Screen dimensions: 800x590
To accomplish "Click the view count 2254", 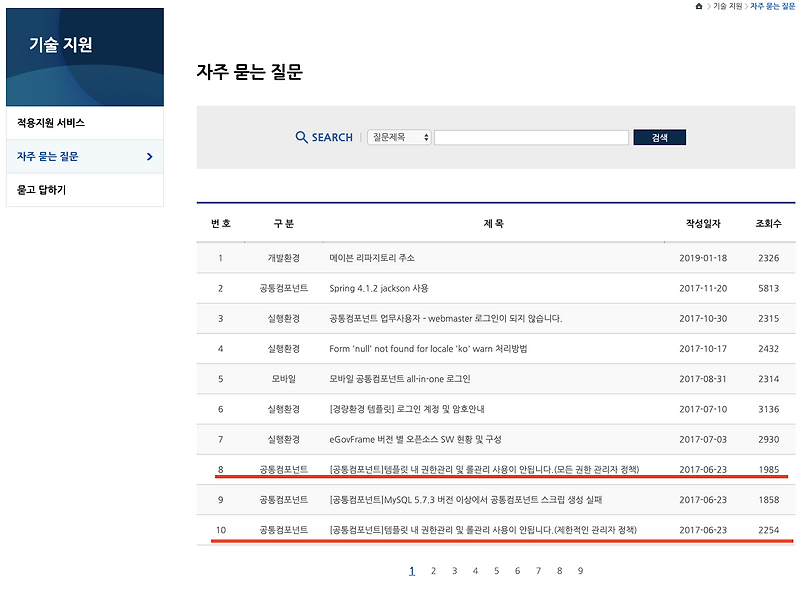I will pos(768,530).
